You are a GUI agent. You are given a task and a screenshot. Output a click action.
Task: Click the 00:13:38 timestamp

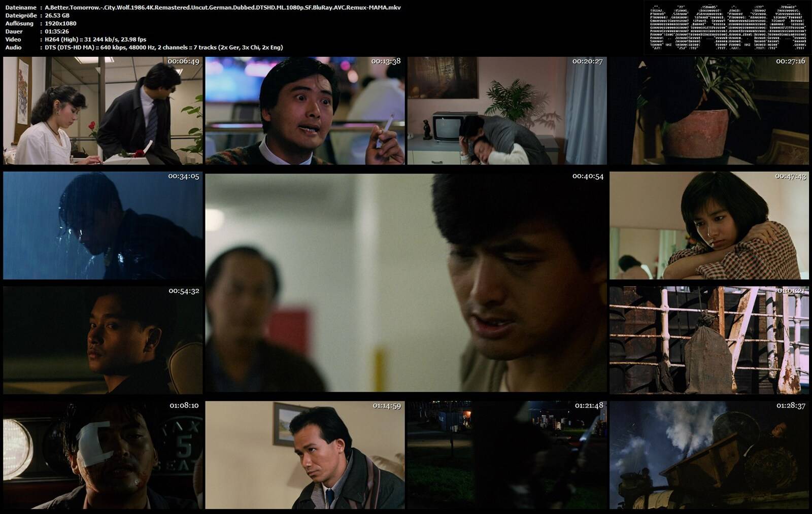pos(386,61)
